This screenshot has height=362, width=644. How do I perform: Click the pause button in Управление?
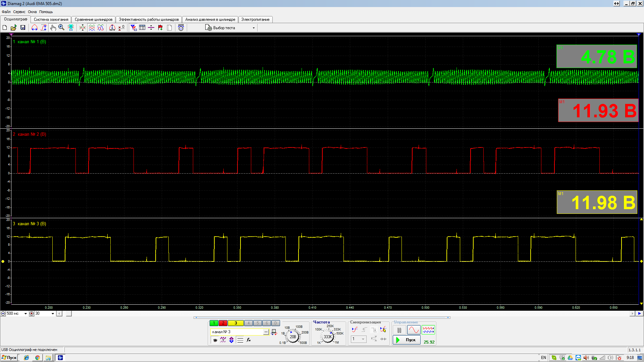(x=399, y=330)
